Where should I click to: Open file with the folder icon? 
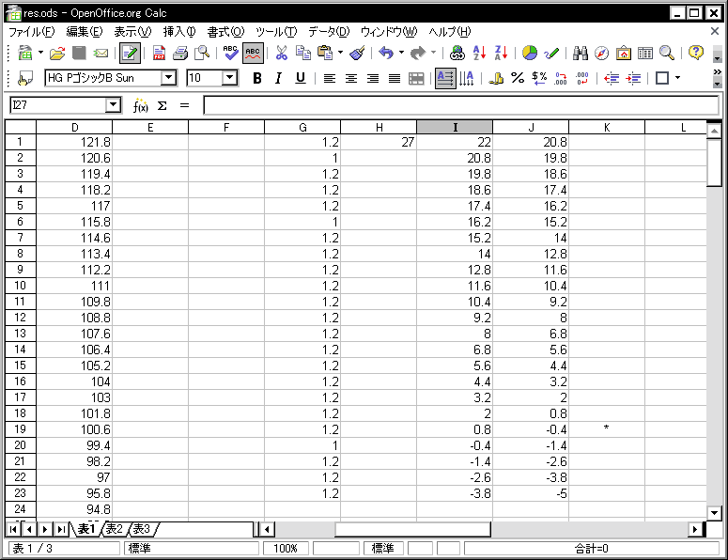[57, 53]
